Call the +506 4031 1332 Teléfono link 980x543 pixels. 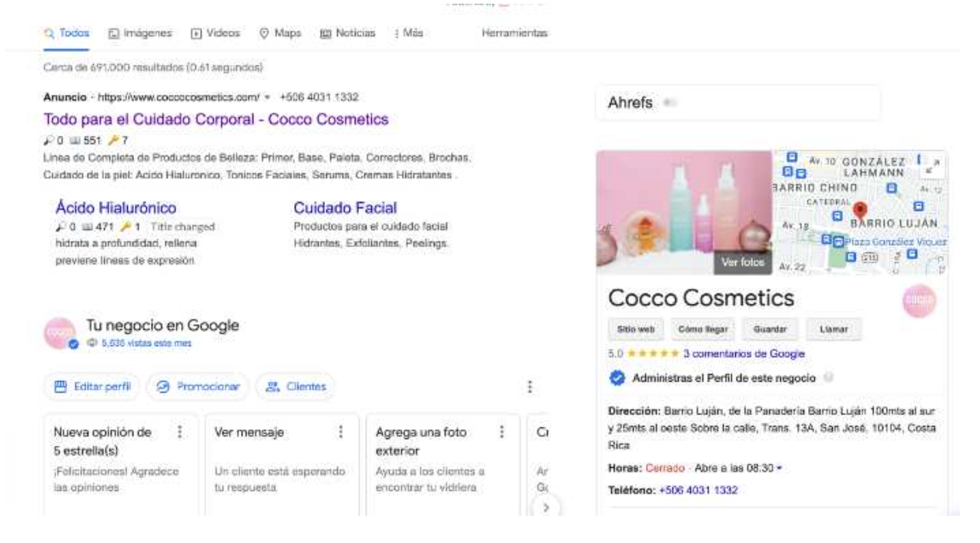(698, 490)
